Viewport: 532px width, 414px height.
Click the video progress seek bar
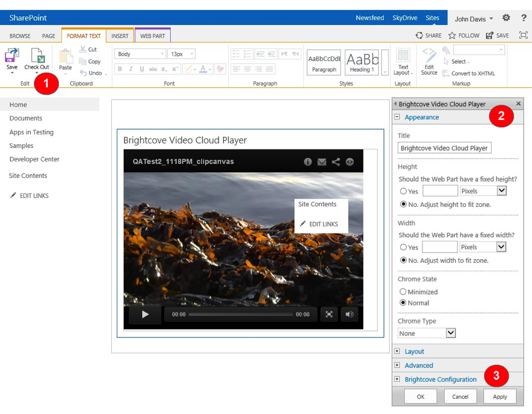[241, 314]
